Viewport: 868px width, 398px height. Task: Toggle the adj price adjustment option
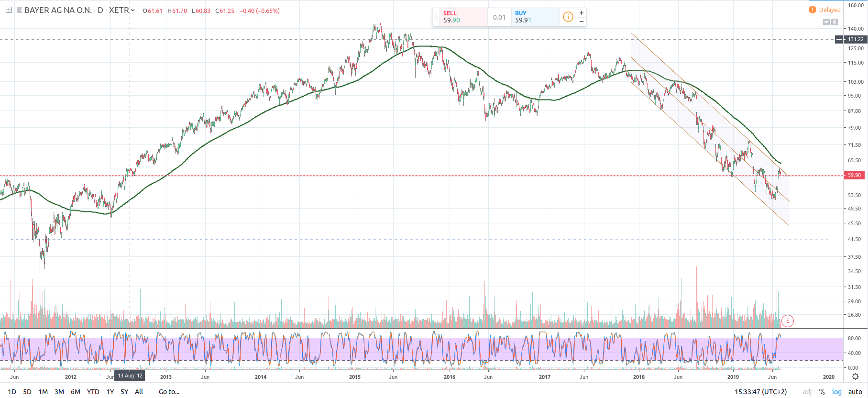pyautogui.click(x=807, y=392)
